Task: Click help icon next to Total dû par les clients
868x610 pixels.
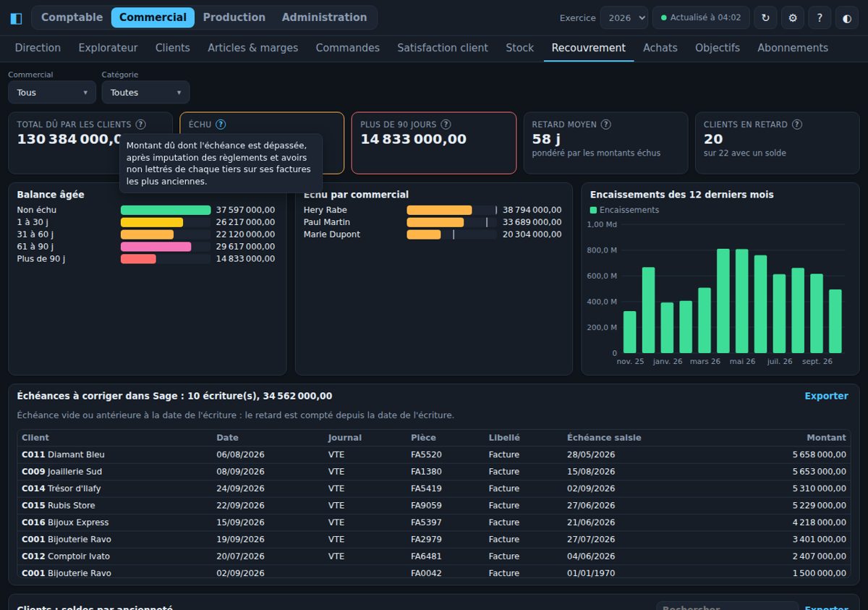Action: (140, 124)
